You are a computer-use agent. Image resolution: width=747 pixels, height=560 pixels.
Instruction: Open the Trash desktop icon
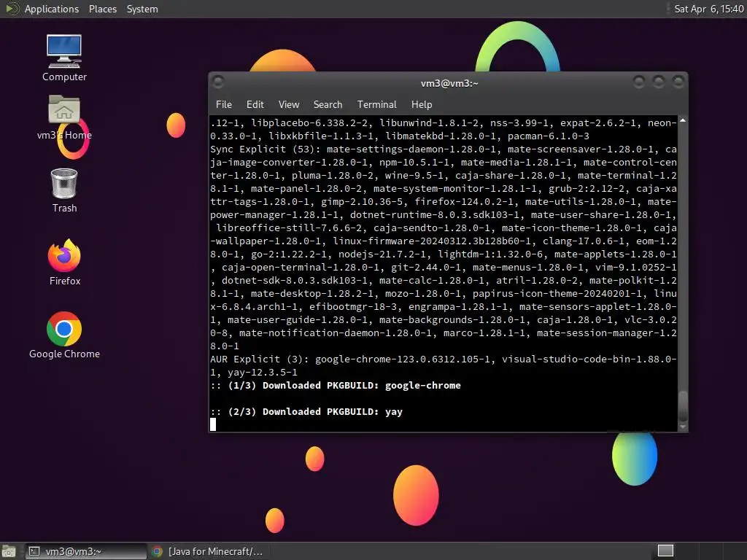click(x=64, y=190)
